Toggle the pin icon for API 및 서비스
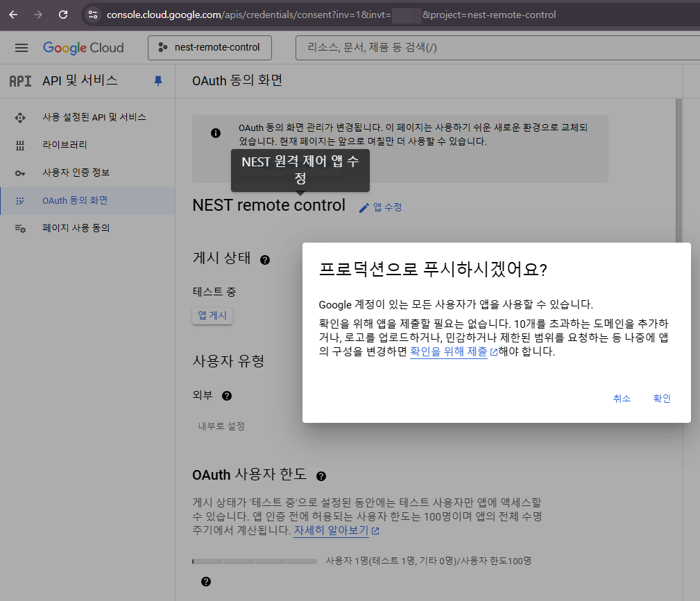Viewport: 700px width, 601px height. (x=158, y=81)
